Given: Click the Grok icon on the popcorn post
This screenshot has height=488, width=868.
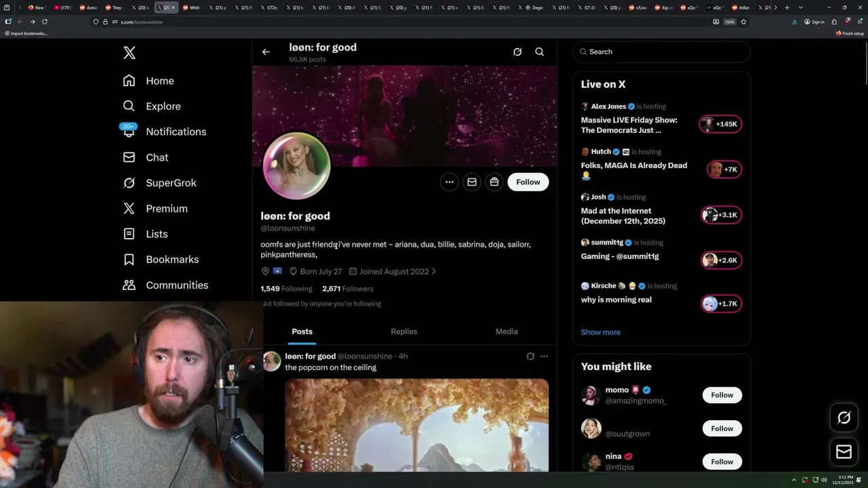Looking at the screenshot, I should tap(530, 357).
